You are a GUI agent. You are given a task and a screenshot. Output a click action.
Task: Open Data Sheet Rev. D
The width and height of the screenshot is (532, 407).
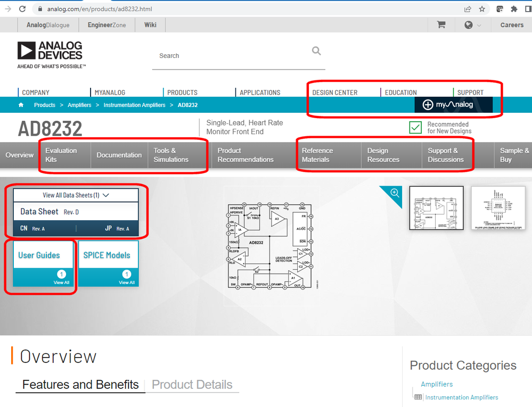coord(76,212)
